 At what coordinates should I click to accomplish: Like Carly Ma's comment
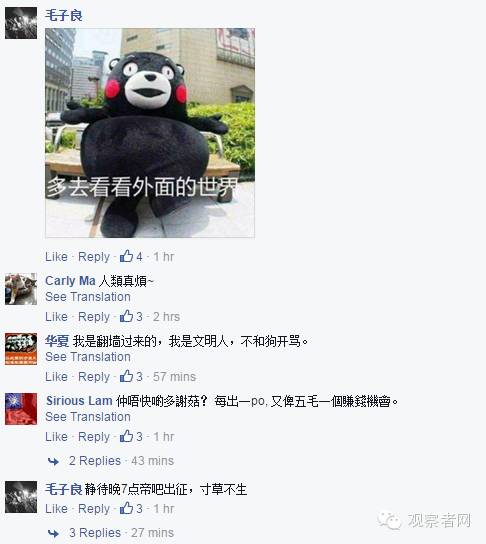(x=56, y=316)
